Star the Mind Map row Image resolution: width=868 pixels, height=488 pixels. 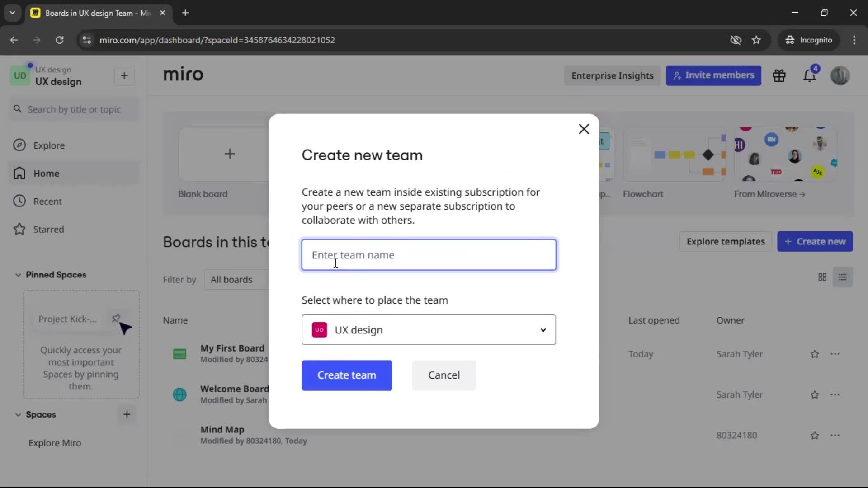[x=815, y=436]
